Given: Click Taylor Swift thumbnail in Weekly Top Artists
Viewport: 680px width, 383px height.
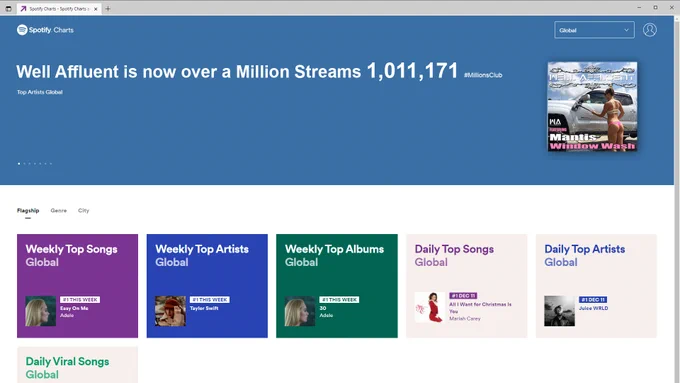Looking at the screenshot, I should [170, 311].
